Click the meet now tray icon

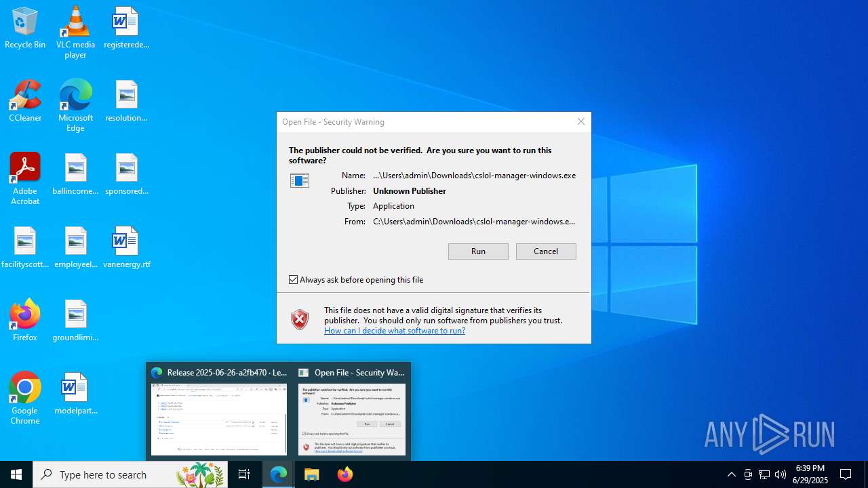tap(748, 474)
